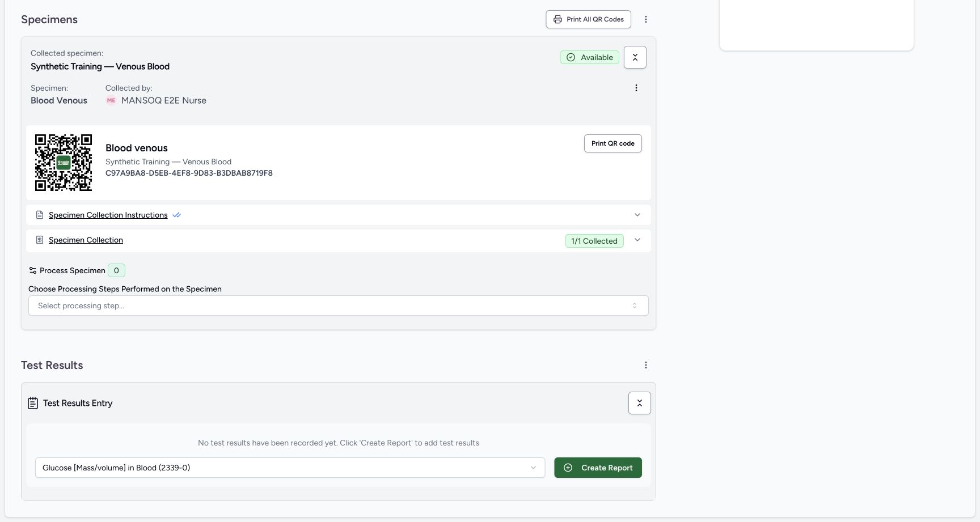Click Print All QR Codes button
Image resolution: width=980 pixels, height=522 pixels.
point(588,19)
